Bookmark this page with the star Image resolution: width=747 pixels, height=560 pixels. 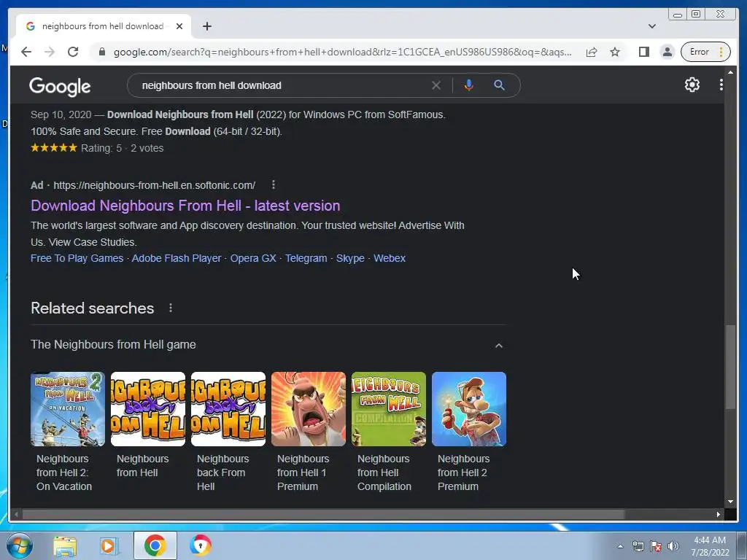615,52
